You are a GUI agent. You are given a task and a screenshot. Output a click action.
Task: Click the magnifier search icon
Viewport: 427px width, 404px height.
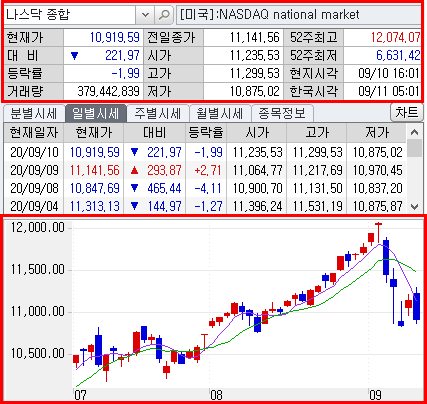click(x=164, y=15)
